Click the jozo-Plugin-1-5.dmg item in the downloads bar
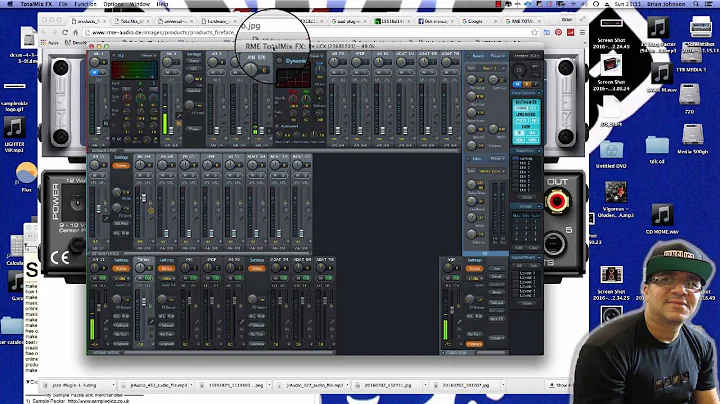 (78, 385)
